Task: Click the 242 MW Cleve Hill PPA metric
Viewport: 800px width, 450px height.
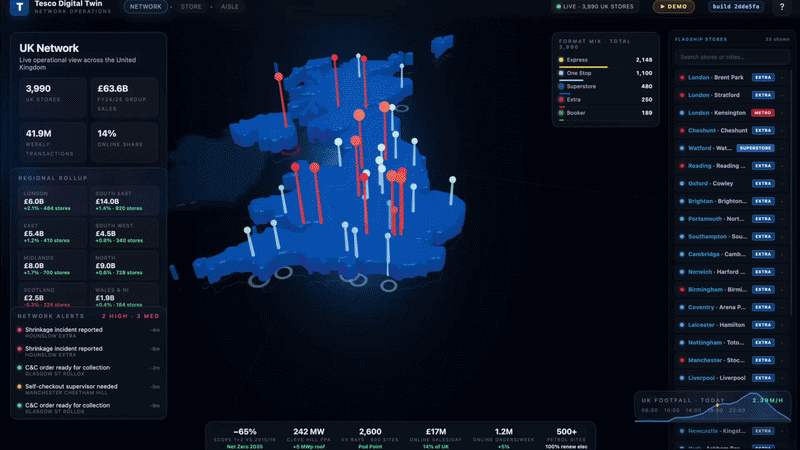Action: pyautogui.click(x=309, y=438)
